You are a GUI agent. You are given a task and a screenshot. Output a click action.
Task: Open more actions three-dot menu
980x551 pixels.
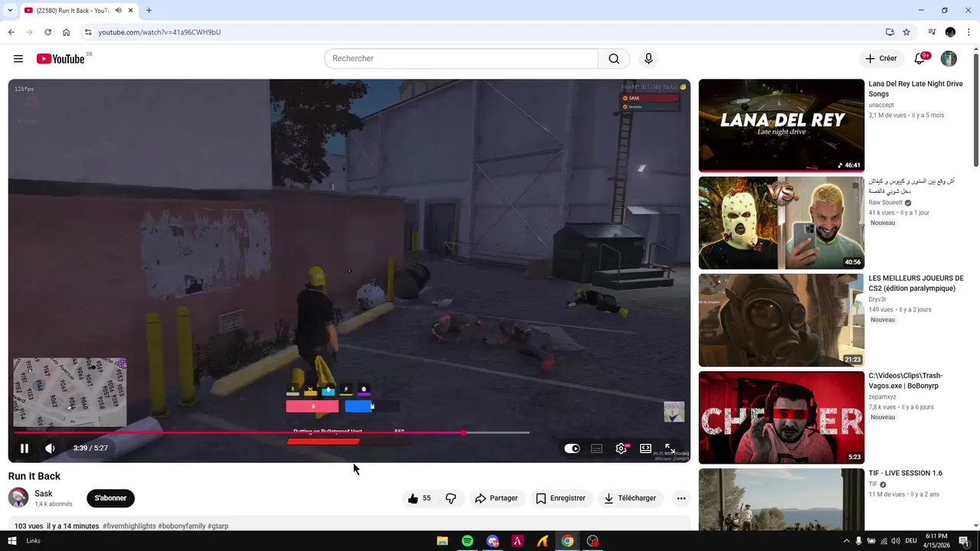pos(681,498)
